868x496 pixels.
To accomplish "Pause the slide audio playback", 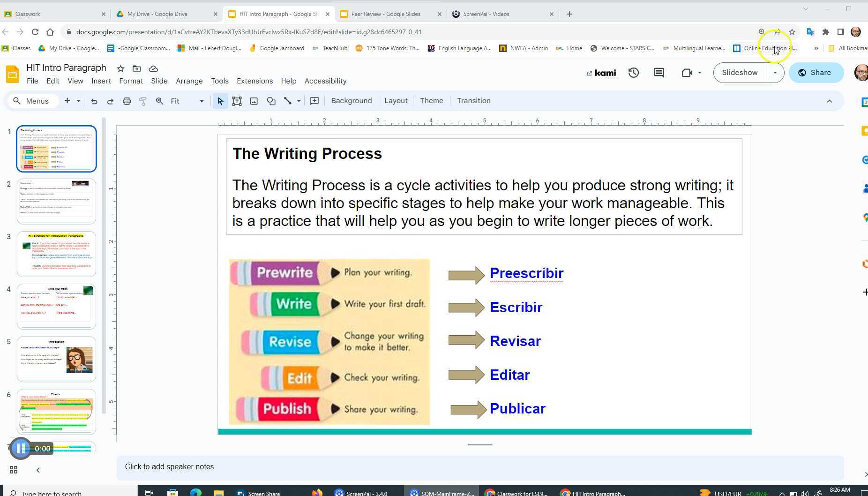I will tap(20, 448).
